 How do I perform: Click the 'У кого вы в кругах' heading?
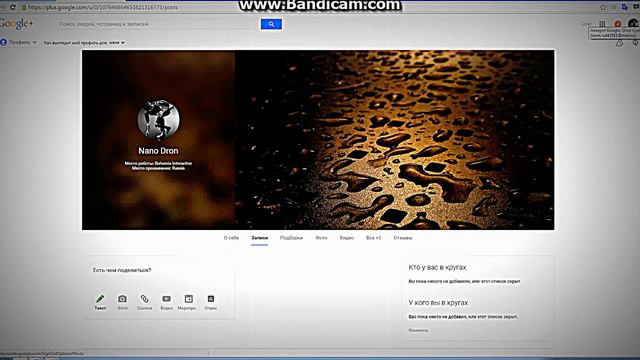pyautogui.click(x=438, y=302)
